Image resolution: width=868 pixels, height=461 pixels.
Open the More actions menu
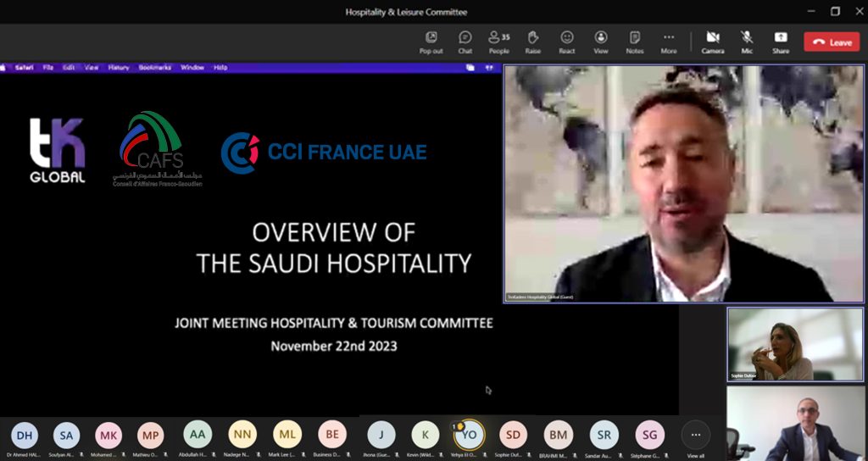(x=669, y=42)
